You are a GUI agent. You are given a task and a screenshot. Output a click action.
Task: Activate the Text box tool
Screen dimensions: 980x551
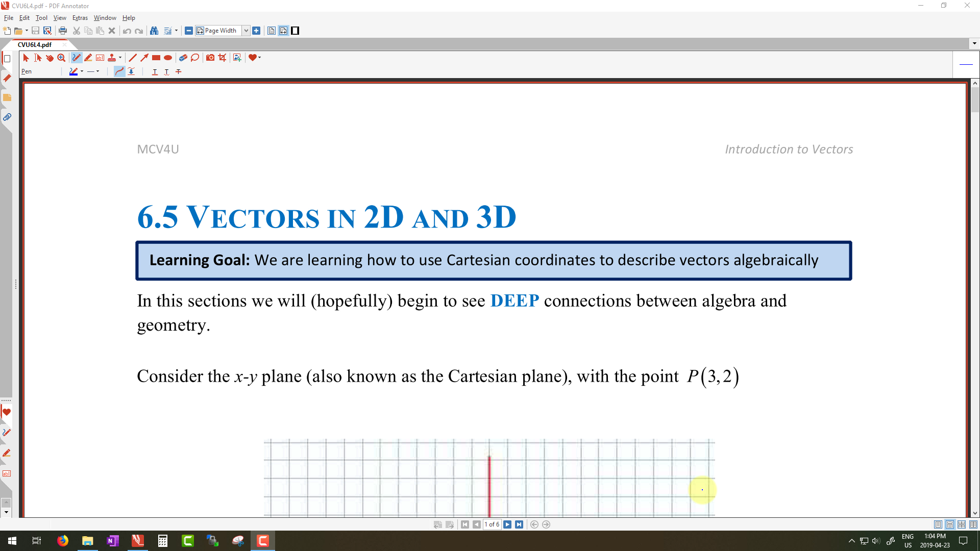click(x=100, y=58)
